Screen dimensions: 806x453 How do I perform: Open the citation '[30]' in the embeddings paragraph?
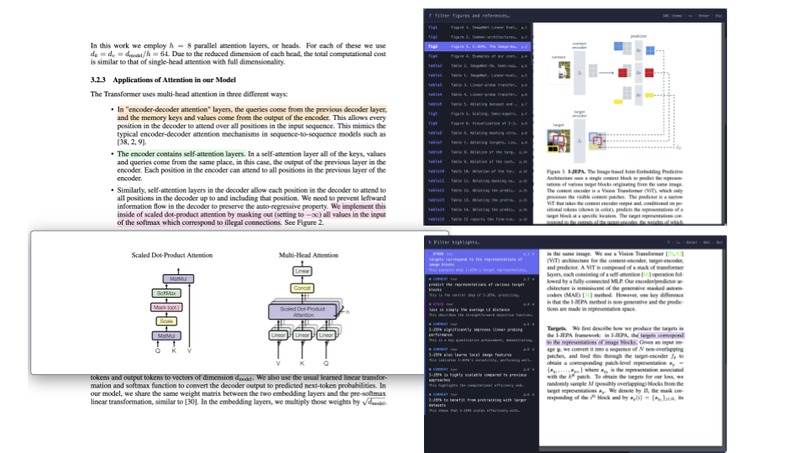(x=191, y=402)
